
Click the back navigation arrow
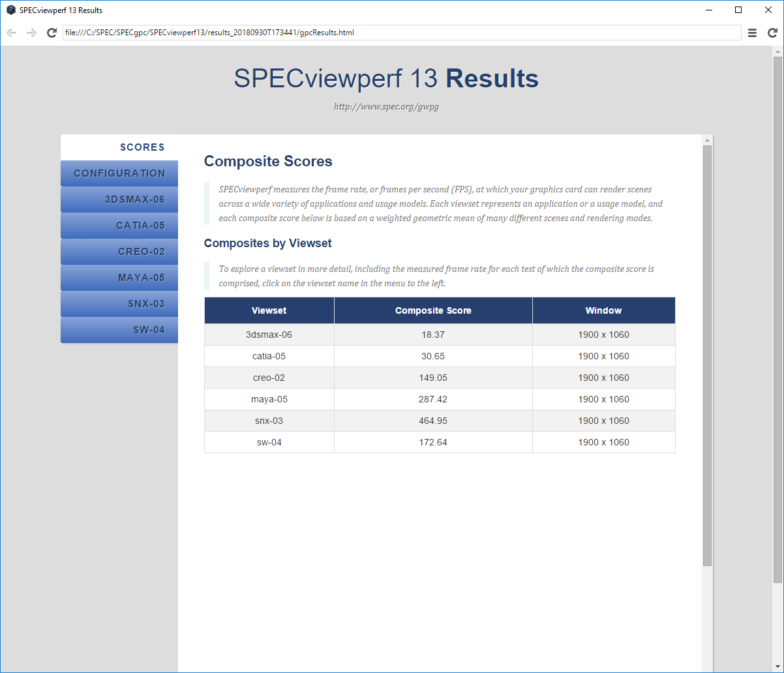pos(12,33)
